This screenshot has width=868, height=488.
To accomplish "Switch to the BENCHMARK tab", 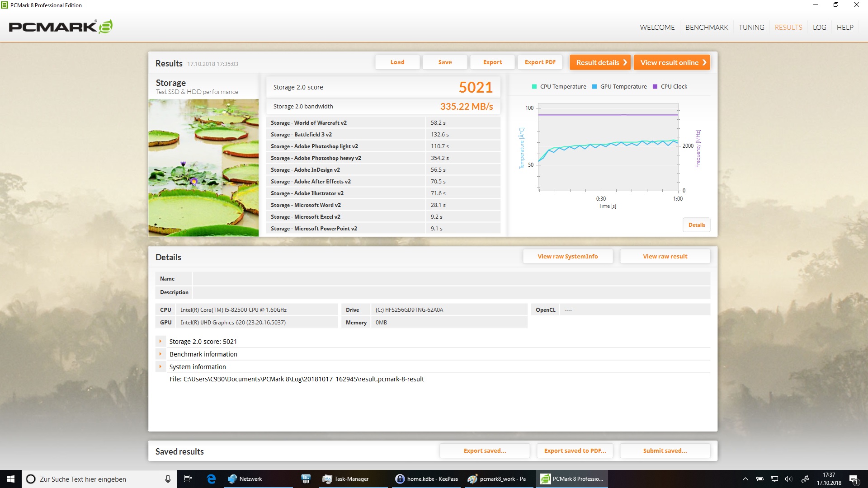I will (x=707, y=27).
